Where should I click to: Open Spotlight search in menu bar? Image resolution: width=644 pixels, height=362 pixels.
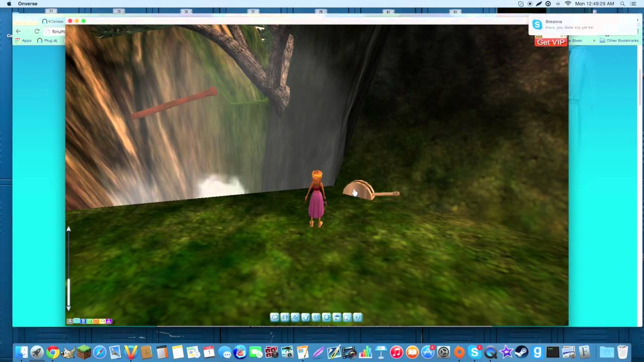[x=623, y=4]
